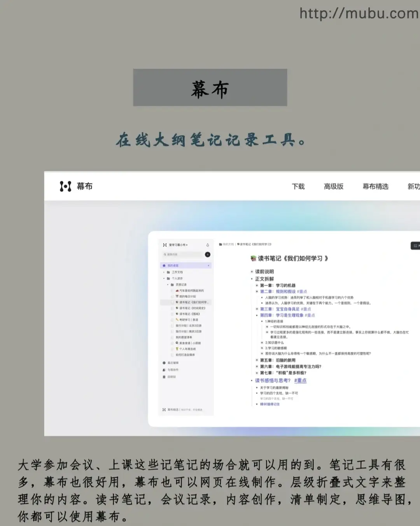
Task: Select 读书笔记《时间简史》 in the document tree
Action: [x=192, y=308]
